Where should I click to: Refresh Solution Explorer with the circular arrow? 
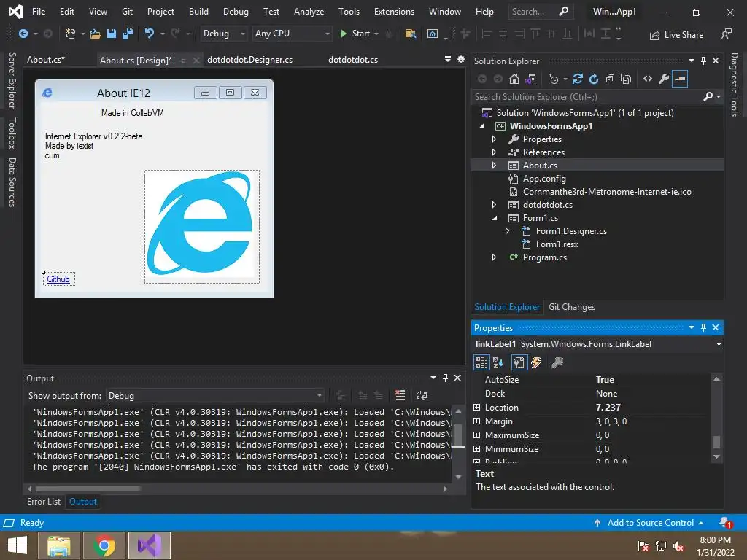pyautogui.click(x=594, y=79)
